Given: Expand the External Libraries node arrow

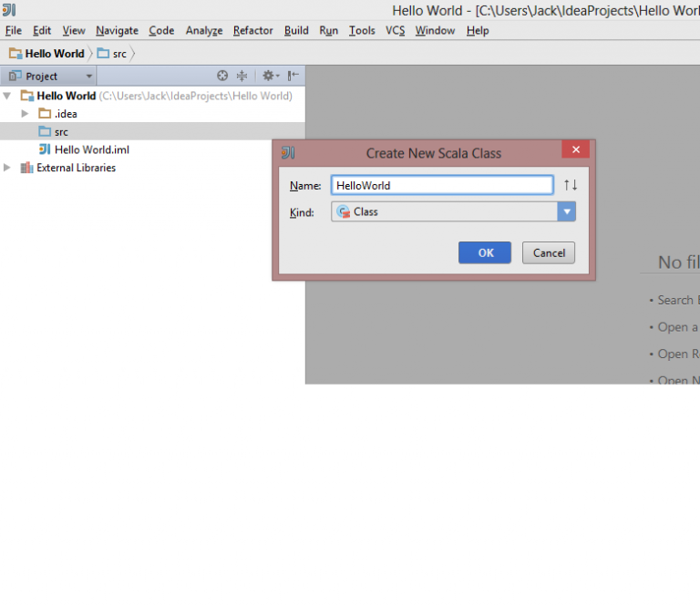Looking at the screenshot, I should tap(8, 168).
